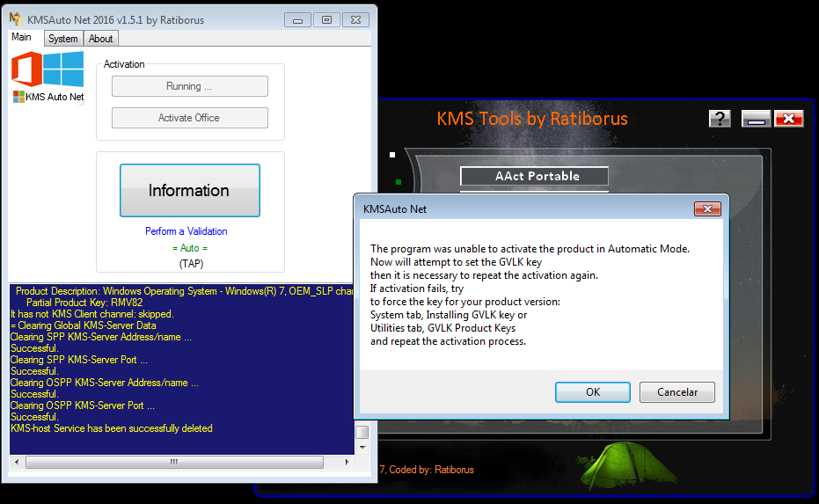Click the 'It has not KMS Client channel: skipped.' line

91,314
